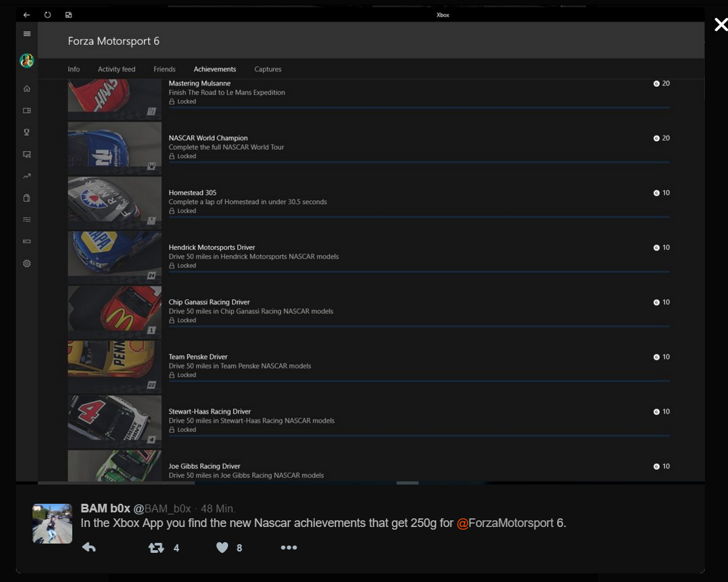Open the Captures tab
The width and height of the screenshot is (728, 582).
[268, 69]
